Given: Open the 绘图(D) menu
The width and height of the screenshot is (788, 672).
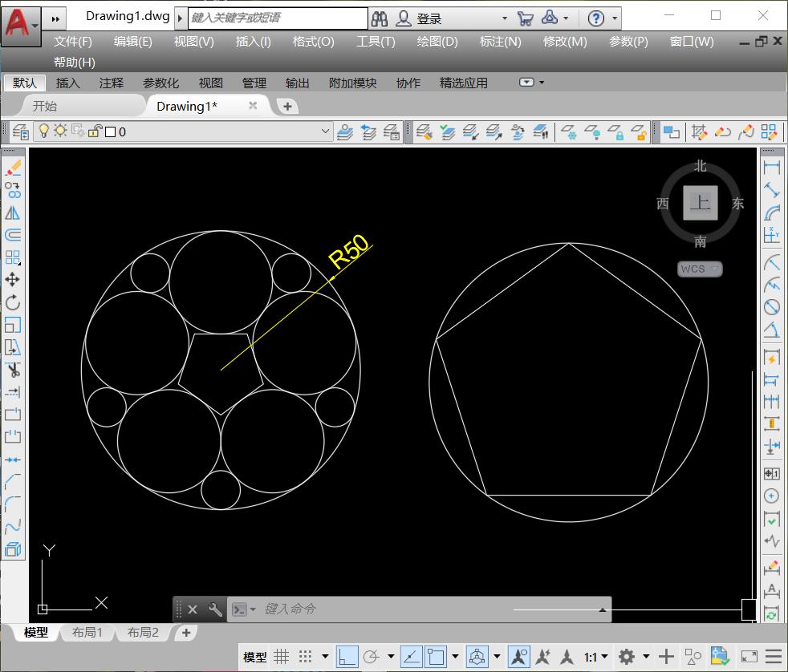Looking at the screenshot, I should [437, 42].
